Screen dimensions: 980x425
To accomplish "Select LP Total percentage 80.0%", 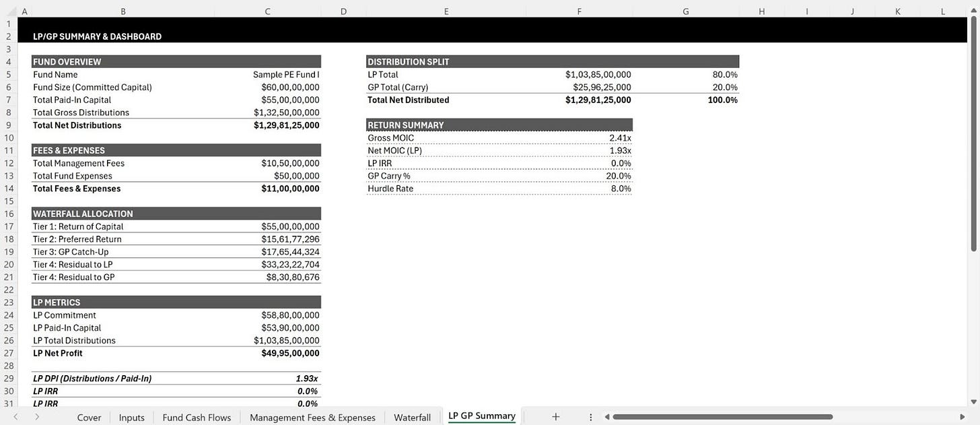I will 725,75.
